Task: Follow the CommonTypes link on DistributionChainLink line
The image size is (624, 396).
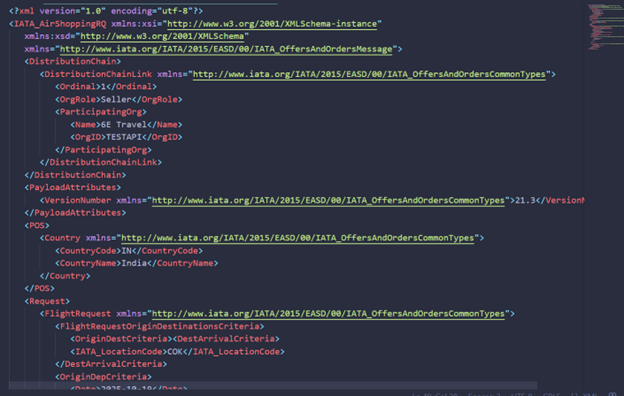Action: pos(369,74)
